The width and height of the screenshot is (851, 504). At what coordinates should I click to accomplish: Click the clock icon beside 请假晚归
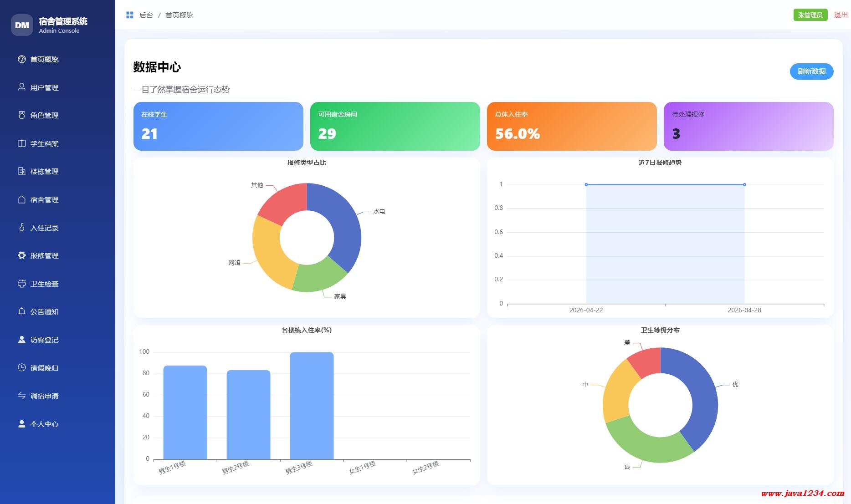[21, 367]
